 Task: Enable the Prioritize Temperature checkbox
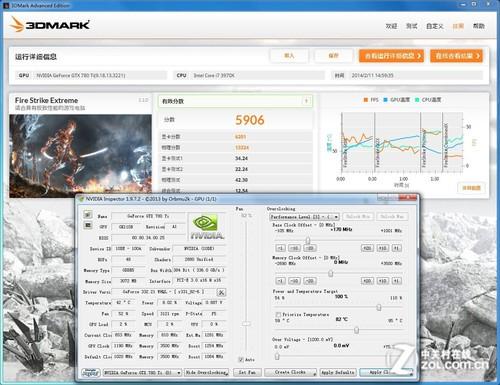coord(278,314)
